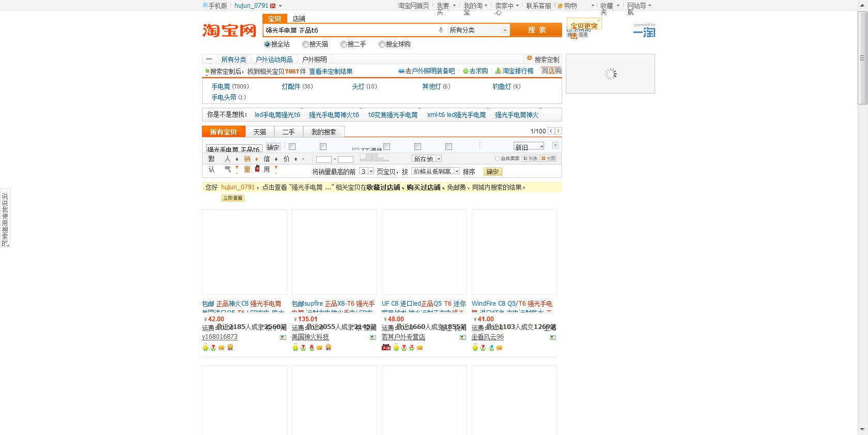
Task: Open the 新旧 condition dropdown
Action: (x=529, y=146)
